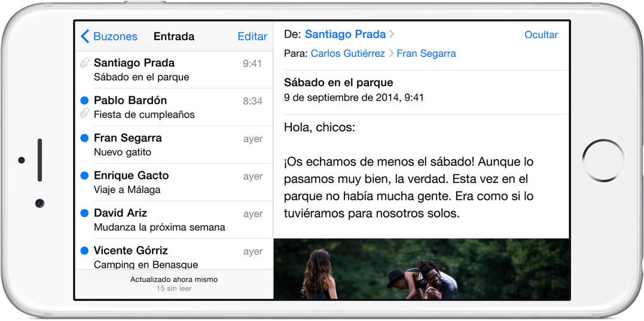644x321 pixels.
Task: Open sender Santiago Prada contact
Action: point(345,35)
